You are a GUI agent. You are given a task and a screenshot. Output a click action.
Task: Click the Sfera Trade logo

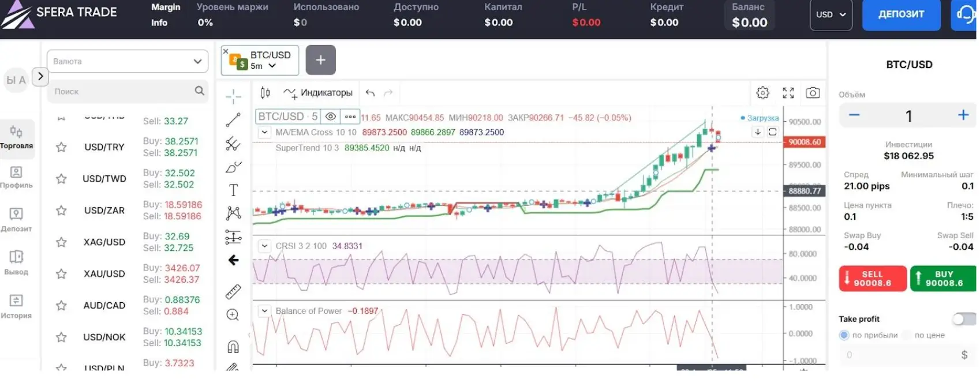(59, 14)
